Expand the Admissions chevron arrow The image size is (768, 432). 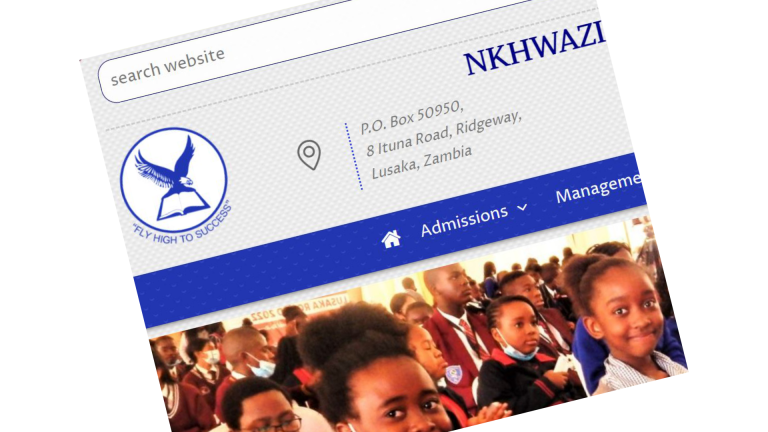click(522, 208)
